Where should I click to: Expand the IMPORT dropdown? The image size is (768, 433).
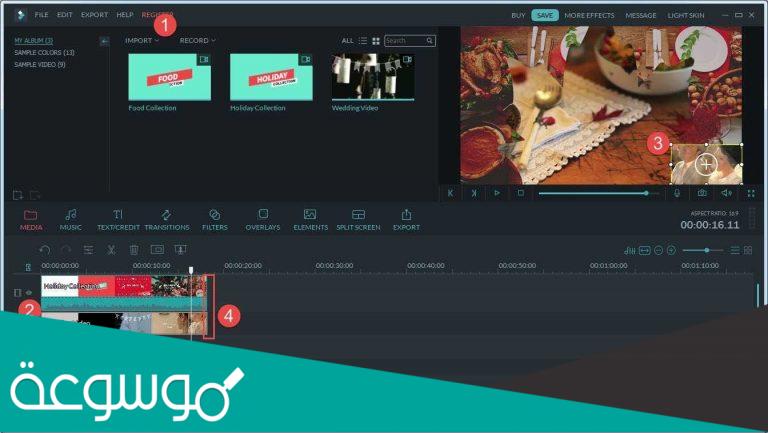[x=142, y=40]
